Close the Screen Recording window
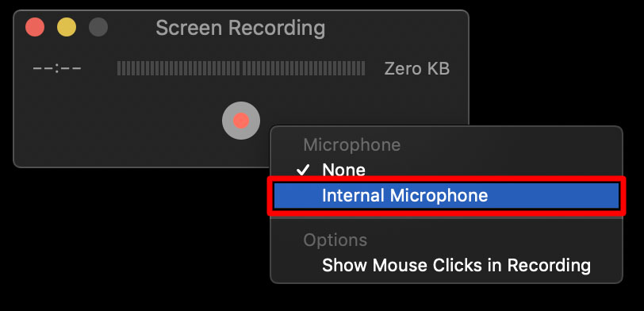644x311 pixels. [x=35, y=27]
